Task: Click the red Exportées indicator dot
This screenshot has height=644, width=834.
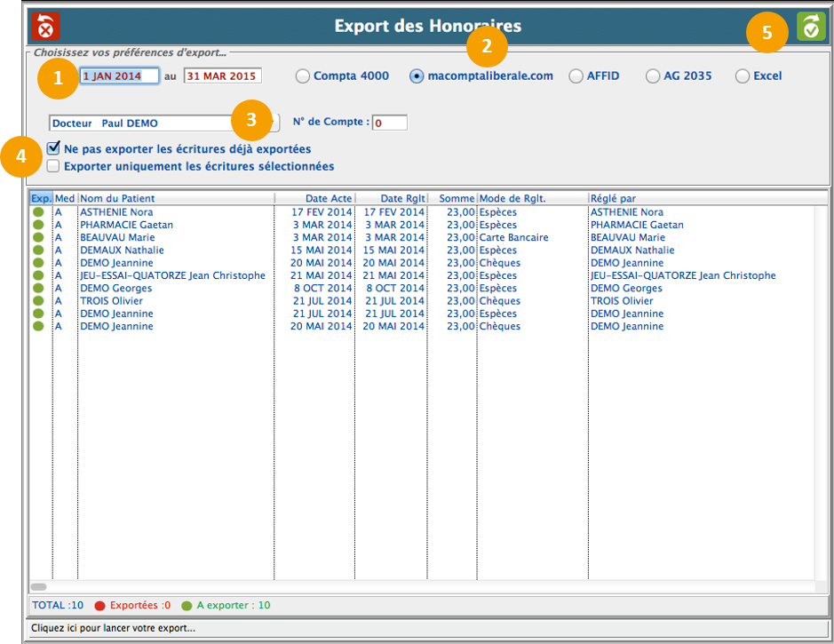Action: (100, 606)
